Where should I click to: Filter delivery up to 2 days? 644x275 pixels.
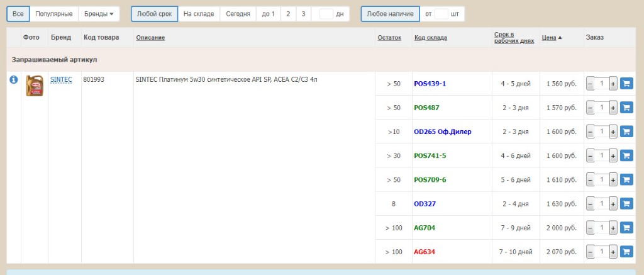[288, 14]
